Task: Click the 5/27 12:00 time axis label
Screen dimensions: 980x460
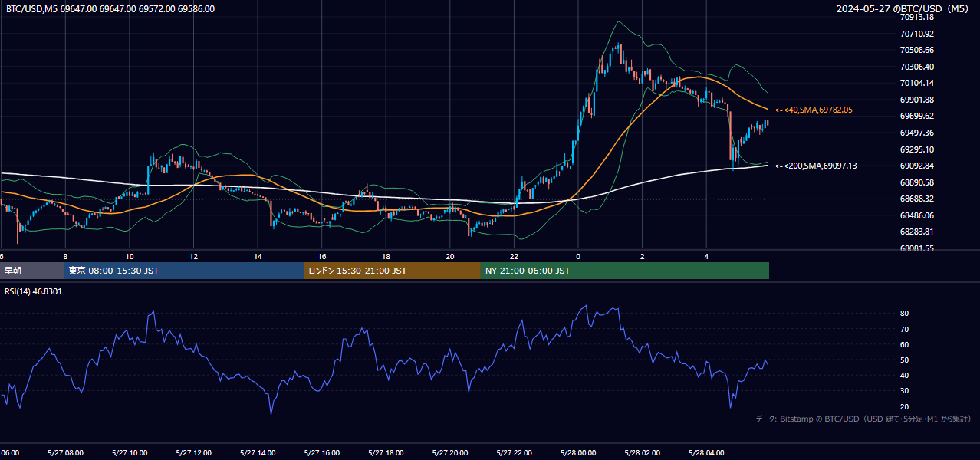Action: pos(193,453)
